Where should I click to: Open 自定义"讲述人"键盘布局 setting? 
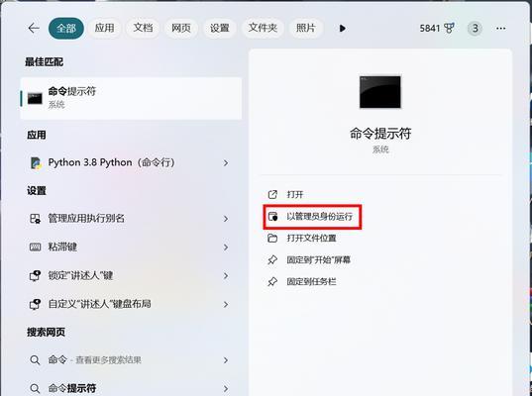pyautogui.click(x=132, y=304)
